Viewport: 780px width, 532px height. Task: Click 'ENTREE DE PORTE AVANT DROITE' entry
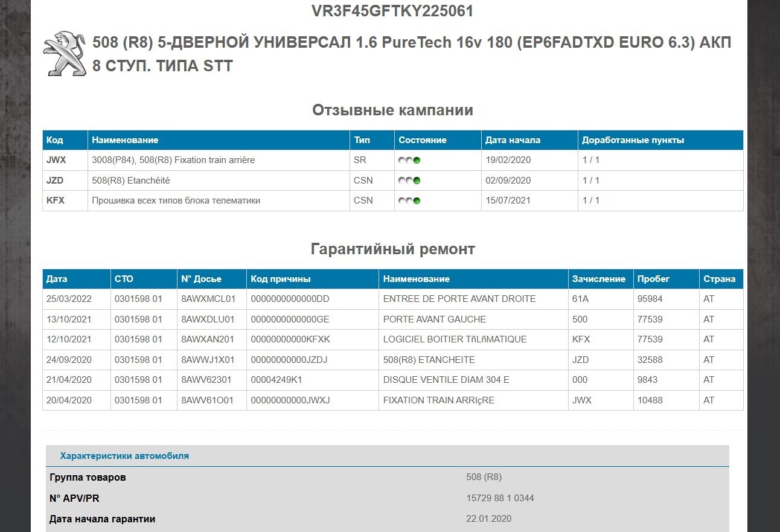[459, 299]
